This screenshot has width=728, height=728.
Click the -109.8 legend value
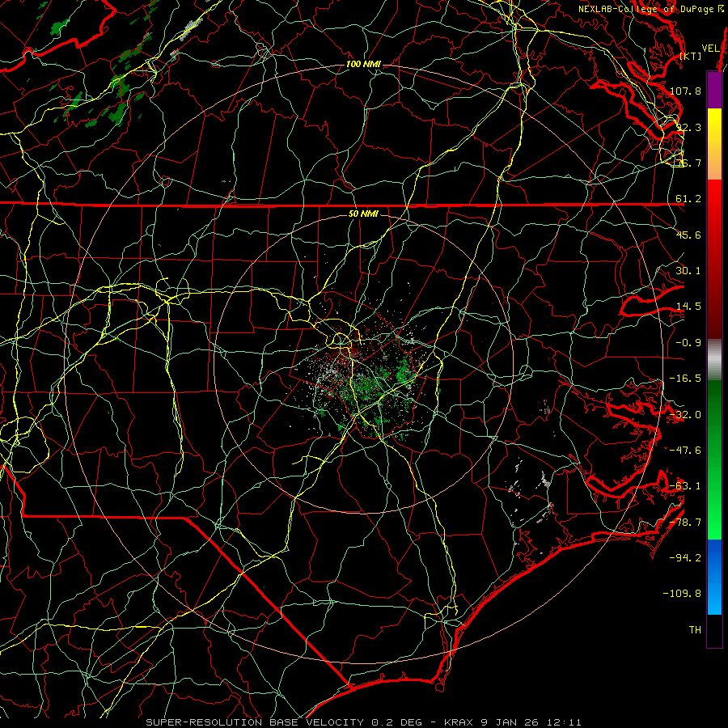682,594
